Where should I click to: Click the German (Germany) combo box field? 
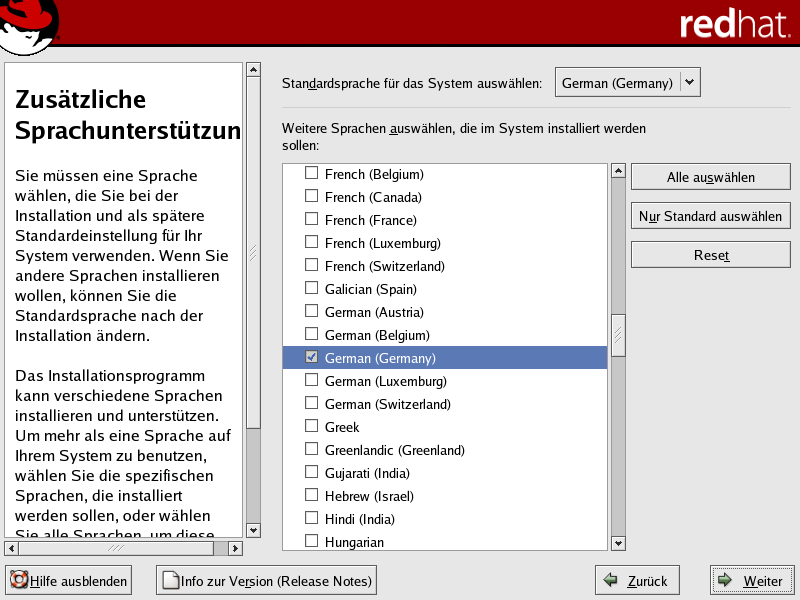coord(616,83)
